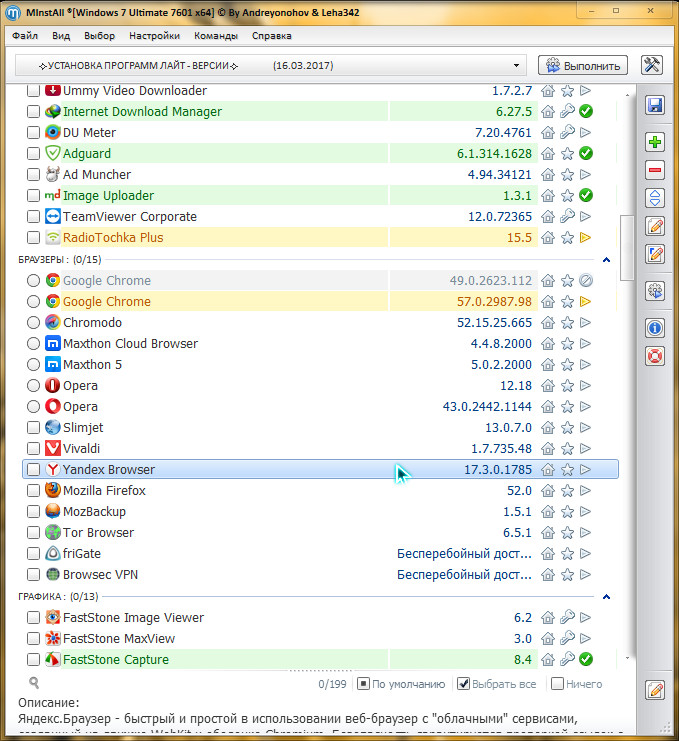This screenshot has width=679, height=741.
Task: Click the Выполнить button
Action: [583, 65]
